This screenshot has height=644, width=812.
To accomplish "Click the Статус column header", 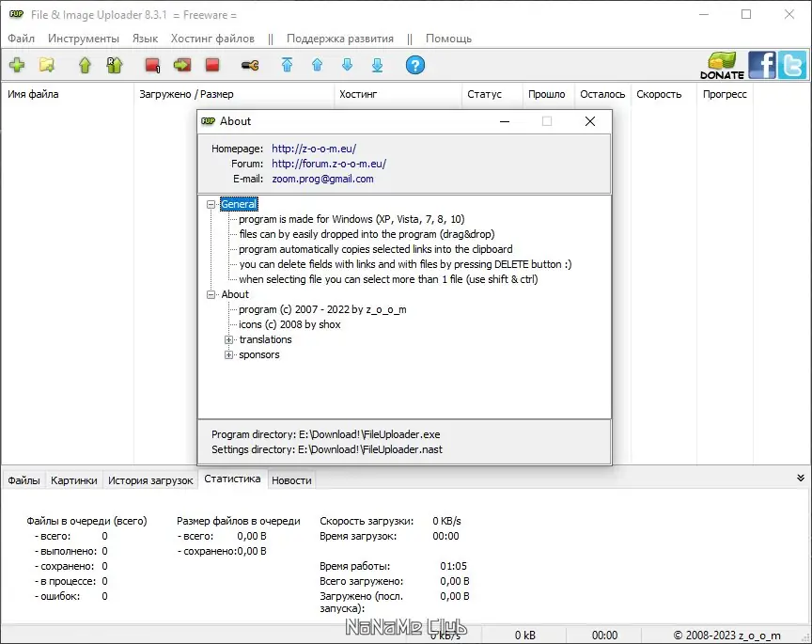I will [x=492, y=94].
